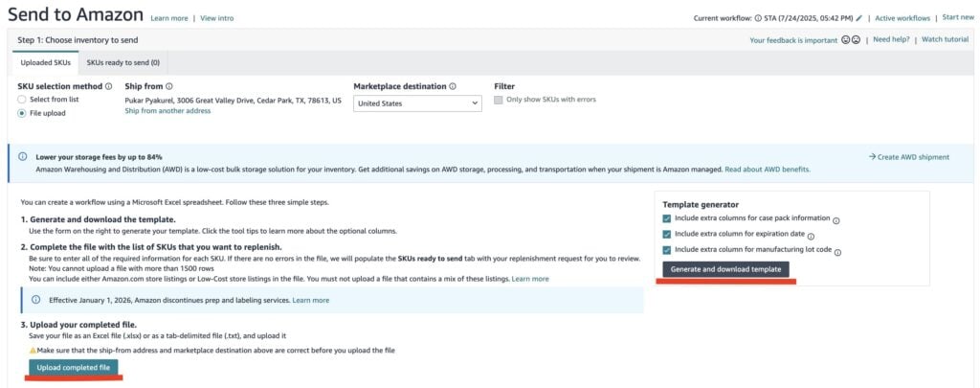The height and width of the screenshot is (388, 980).
Task: Open the Marketplace destination dropdown
Action: point(417,103)
